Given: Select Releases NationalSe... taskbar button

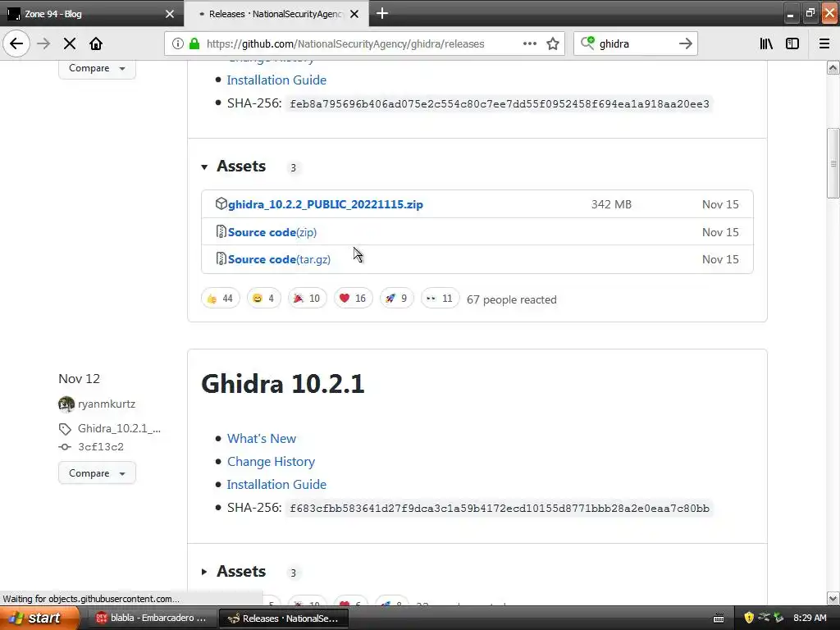Looking at the screenshot, I should tap(284, 619).
